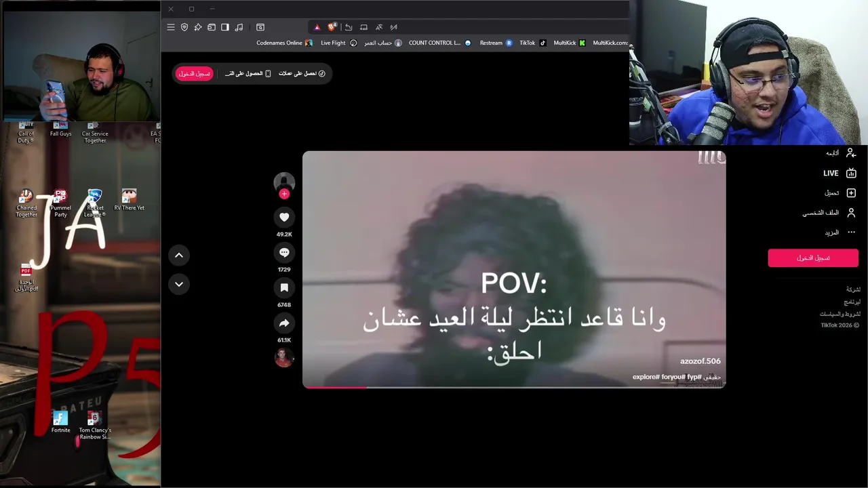The height and width of the screenshot is (488, 868).
Task: Bookmark the video showing 6748 saves
Action: point(284,288)
